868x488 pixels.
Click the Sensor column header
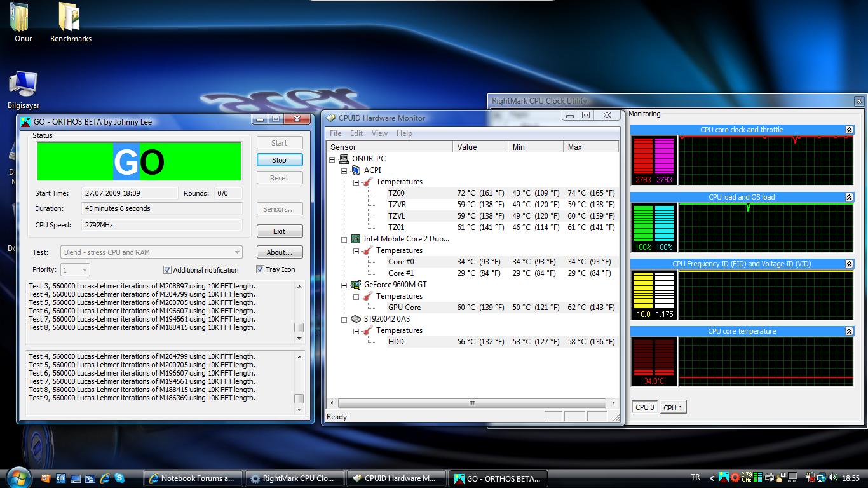(x=390, y=147)
